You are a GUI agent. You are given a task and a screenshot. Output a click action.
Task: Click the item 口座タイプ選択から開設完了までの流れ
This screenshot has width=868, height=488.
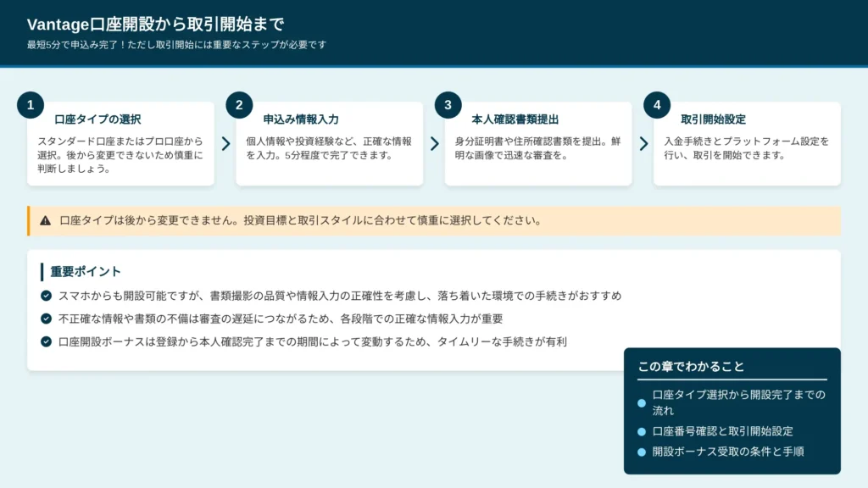coord(738,402)
